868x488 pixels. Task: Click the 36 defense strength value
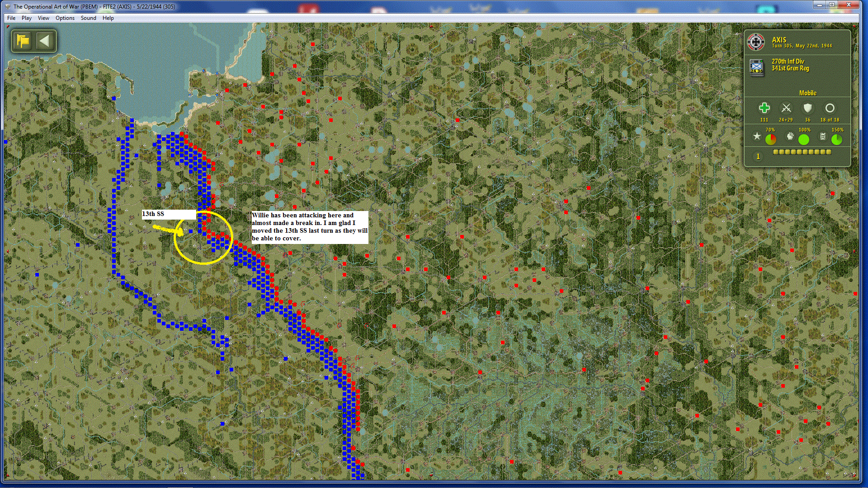pyautogui.click(x=807, y=120)
